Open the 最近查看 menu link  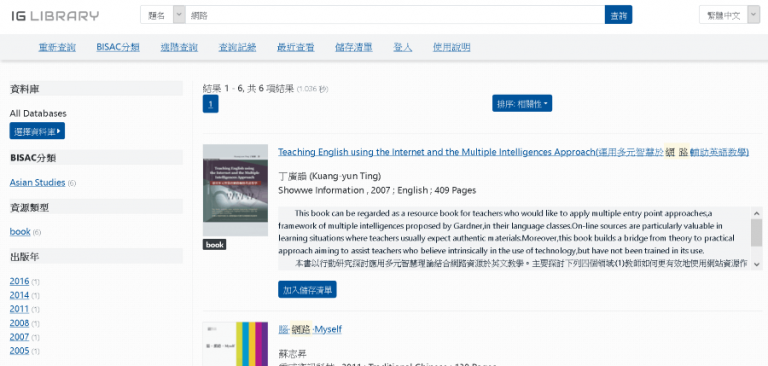(296, 48)
